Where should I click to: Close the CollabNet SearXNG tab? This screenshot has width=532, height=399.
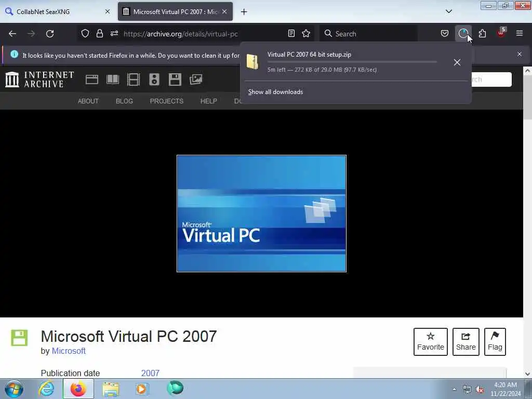[x=108, y=11]
